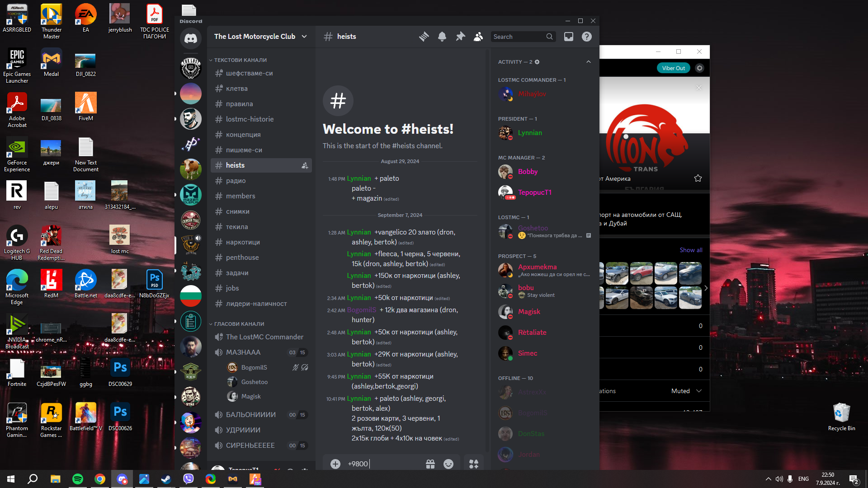The width and height of the screenshot is (868, 488).
Task: Open Muted notifications dropdown in Viber
Action: 686,391
